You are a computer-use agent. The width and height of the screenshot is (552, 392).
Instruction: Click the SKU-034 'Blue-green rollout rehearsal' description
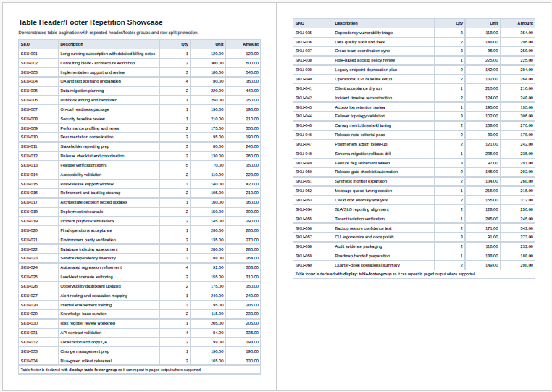[x=85, y=360]
